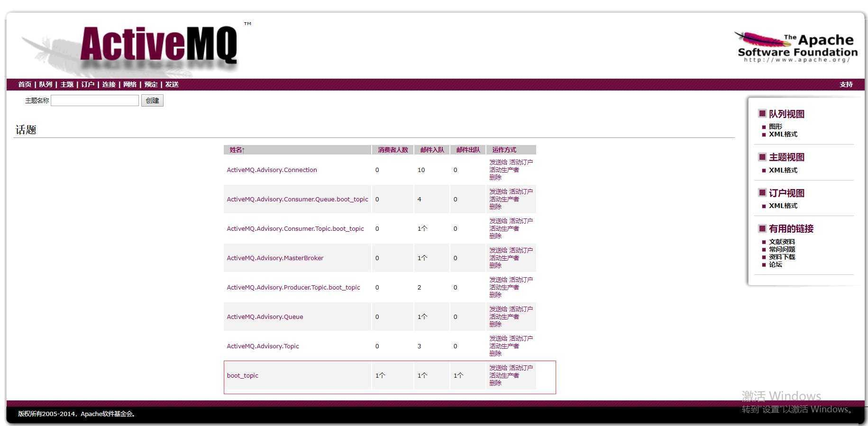Click the 支持 link in the navigation bar

pyautogui.click(x=846, y=84)
